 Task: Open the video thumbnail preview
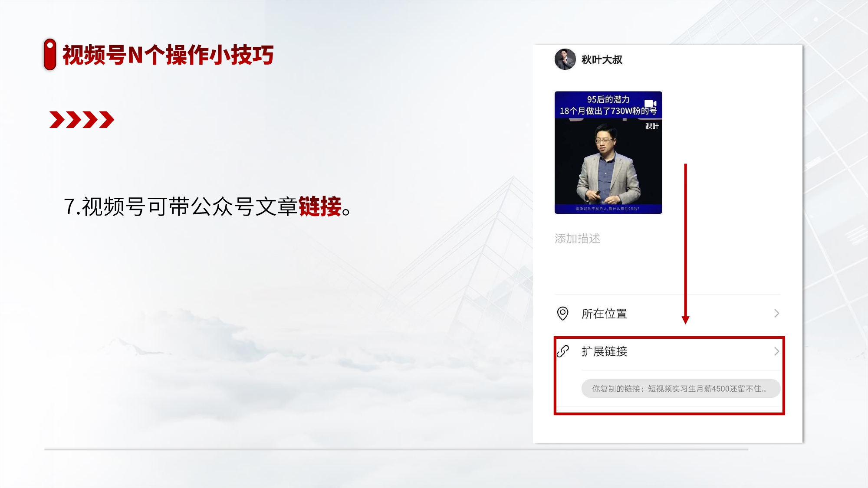click(608, 152)
